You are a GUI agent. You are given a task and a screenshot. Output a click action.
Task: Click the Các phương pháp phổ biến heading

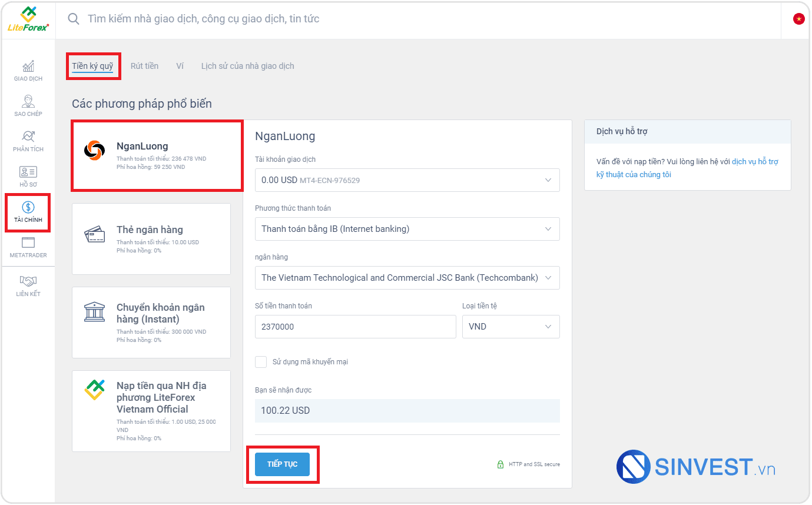coord(142,104)
